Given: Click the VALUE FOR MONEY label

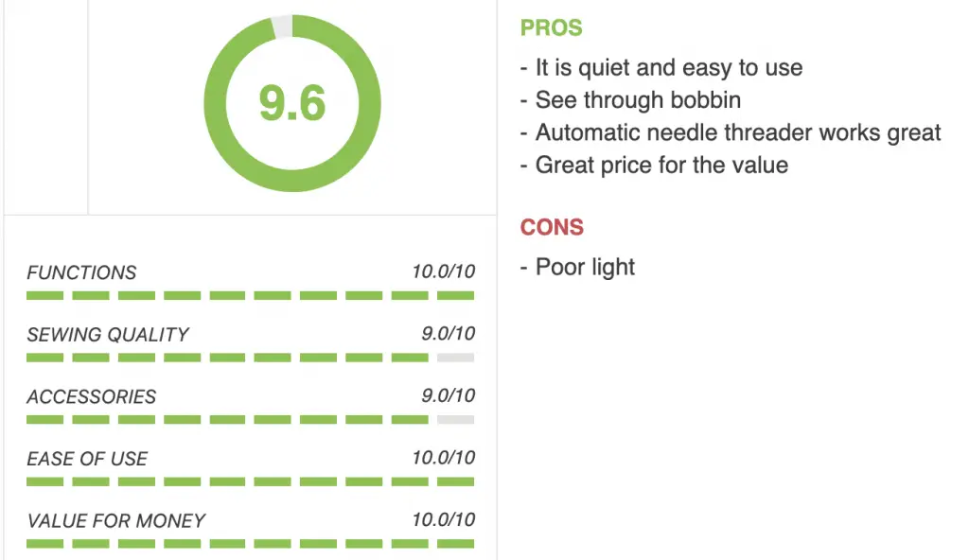Looking at the screenshot, I should click(x=116, y=521).
